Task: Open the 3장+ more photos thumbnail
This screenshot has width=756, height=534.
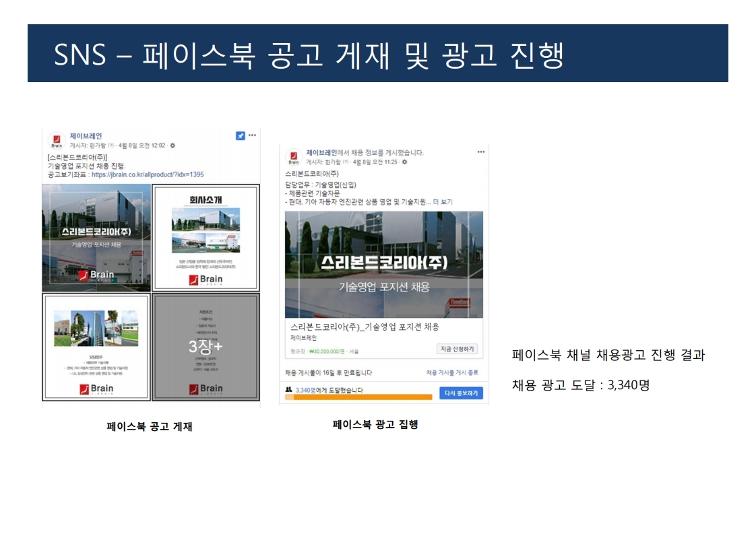Action: point(206,347)
